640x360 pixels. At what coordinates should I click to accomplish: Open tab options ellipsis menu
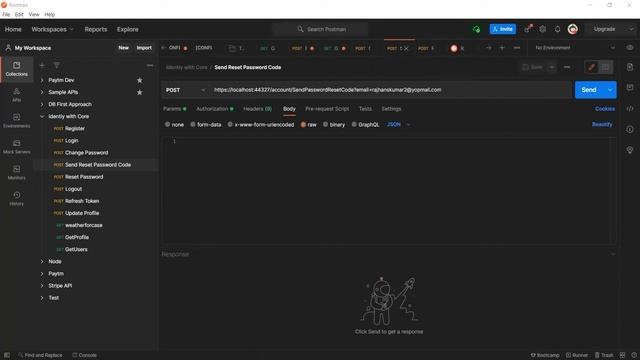pyautogui.click(x=517, y=48)
